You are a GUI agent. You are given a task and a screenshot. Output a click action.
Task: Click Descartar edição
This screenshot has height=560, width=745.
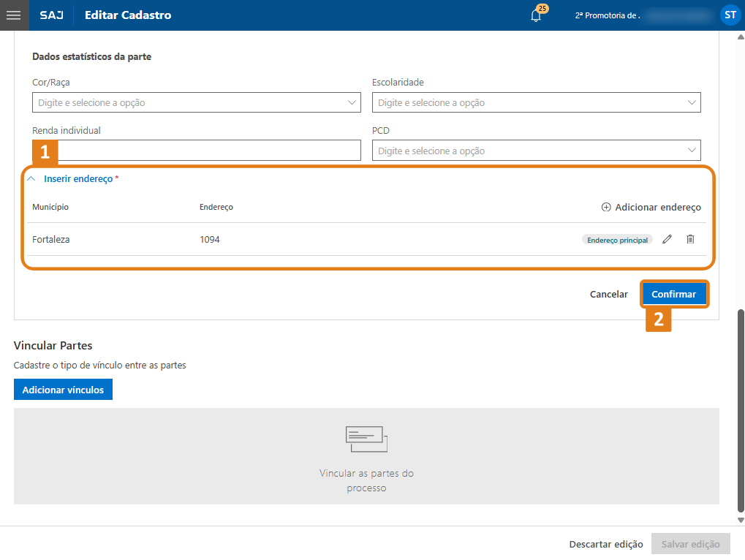606,544
